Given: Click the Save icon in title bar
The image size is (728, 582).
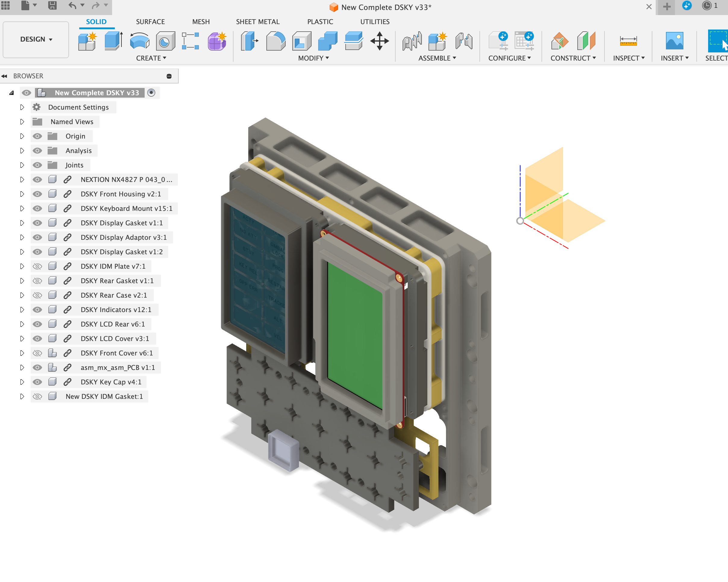Looking at the screenshot, I should tap(52, 5).
